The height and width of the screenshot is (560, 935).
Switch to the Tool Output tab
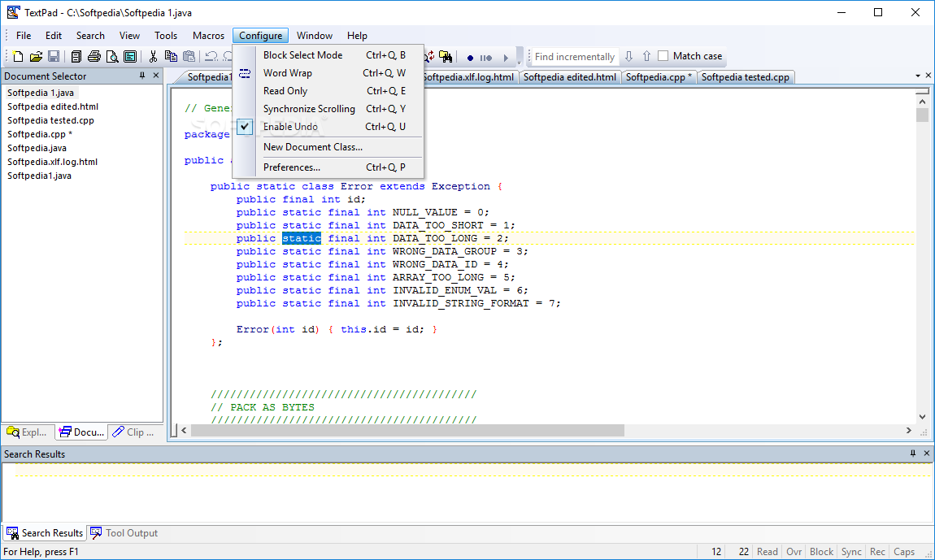[x=124, y=533]
